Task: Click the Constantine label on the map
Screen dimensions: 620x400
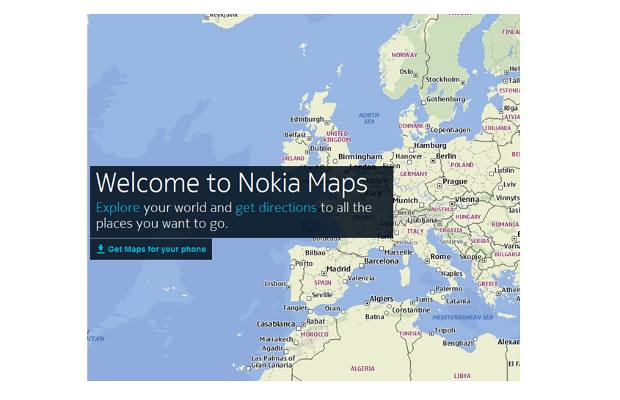Action: pos(411,310)
